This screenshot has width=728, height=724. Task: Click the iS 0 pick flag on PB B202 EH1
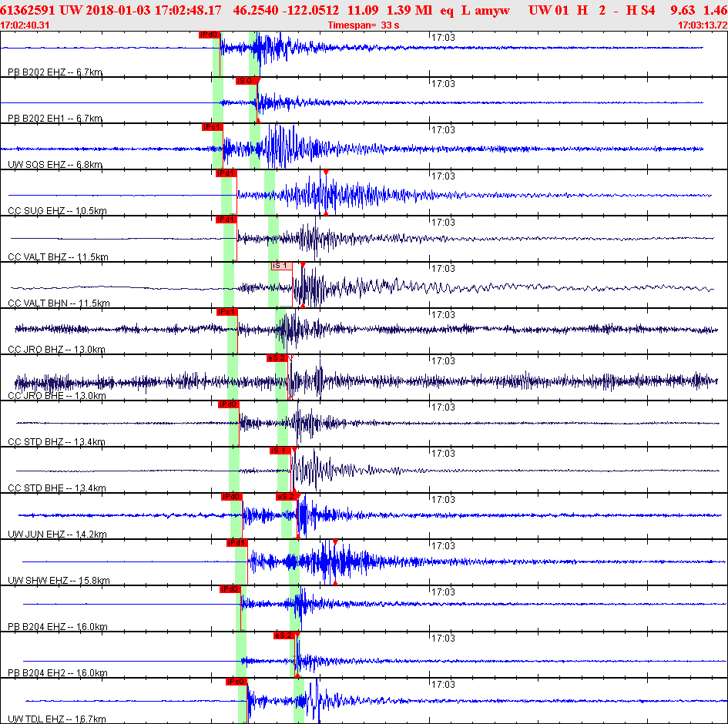(246, 81)
